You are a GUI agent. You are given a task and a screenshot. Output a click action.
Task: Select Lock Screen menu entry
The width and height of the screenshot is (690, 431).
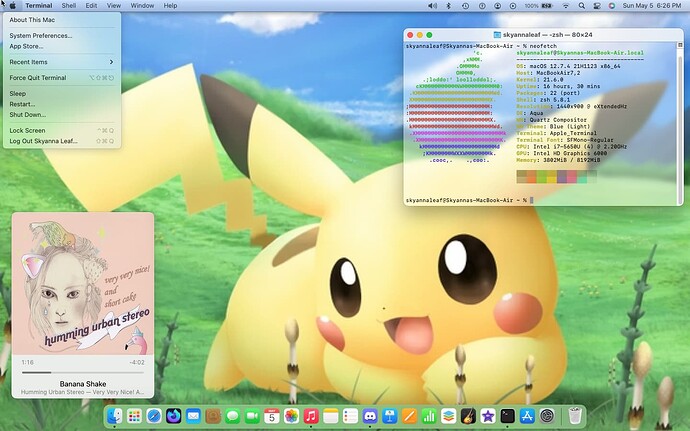(x=62, y=131)
